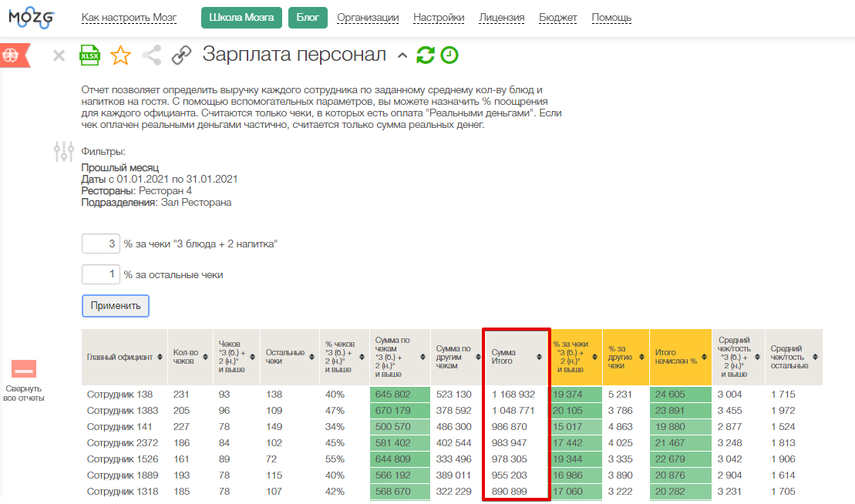Screen dimensions: 855x504
Task: Open Организации menu
Action: coord(368,18)
